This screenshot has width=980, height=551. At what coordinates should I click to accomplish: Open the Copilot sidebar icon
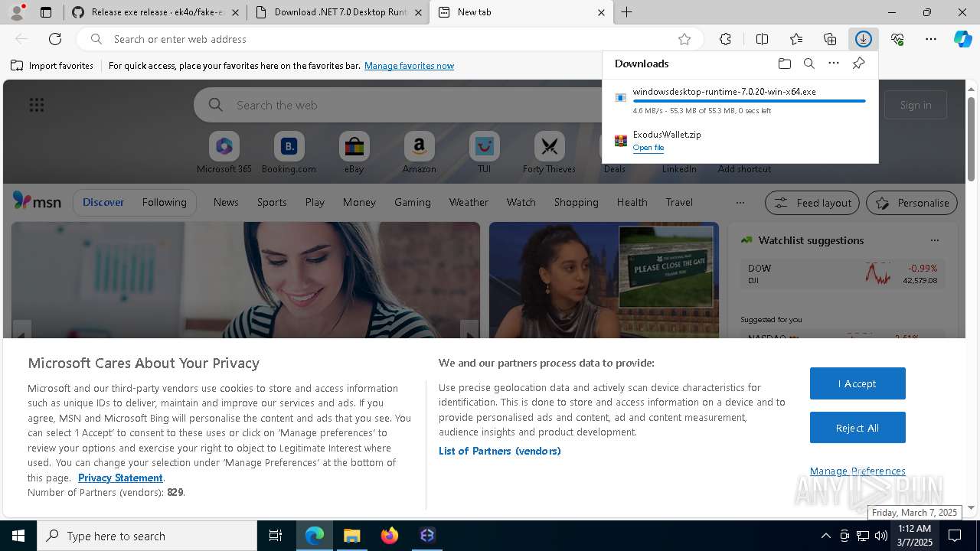click(962, 39)
